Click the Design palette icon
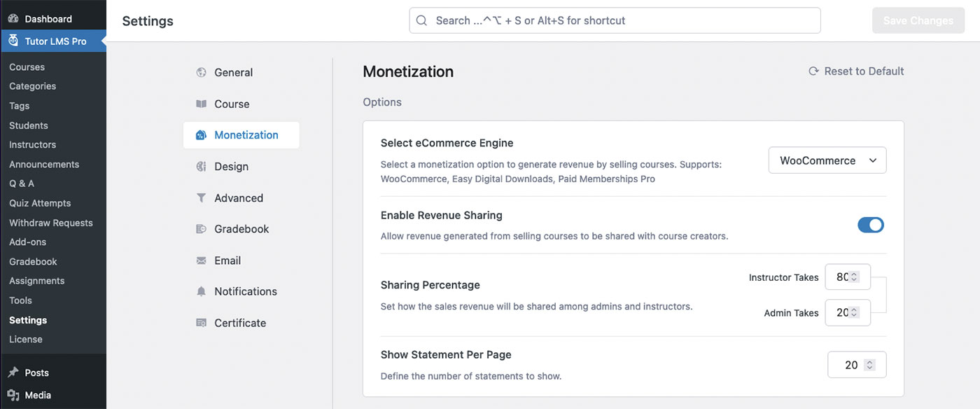The height and width of the screenshot is (409, 980). (x=202, y=167)
